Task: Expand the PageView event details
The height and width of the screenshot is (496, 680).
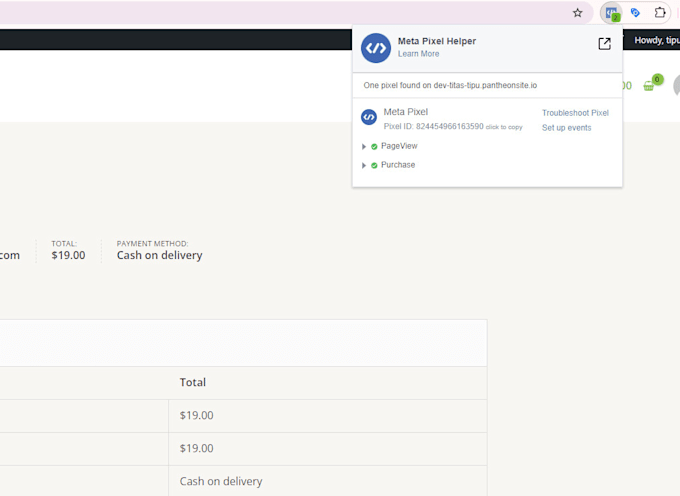Action: click(x=364, y=146)
